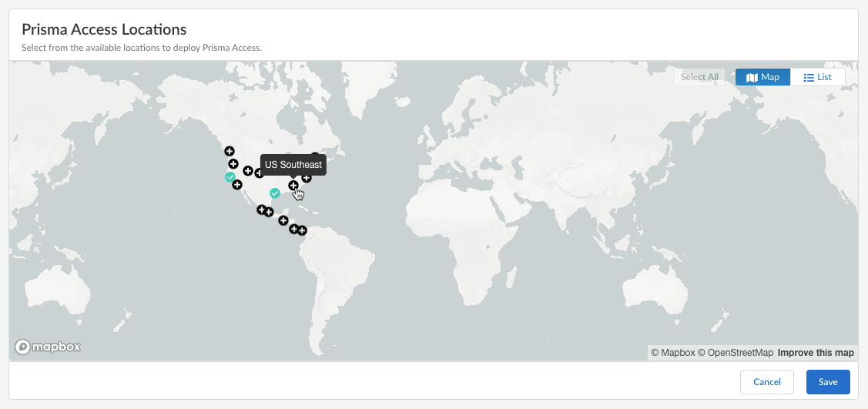Switch to the List view tab
The image size is (868, 409).
point(818,78)
